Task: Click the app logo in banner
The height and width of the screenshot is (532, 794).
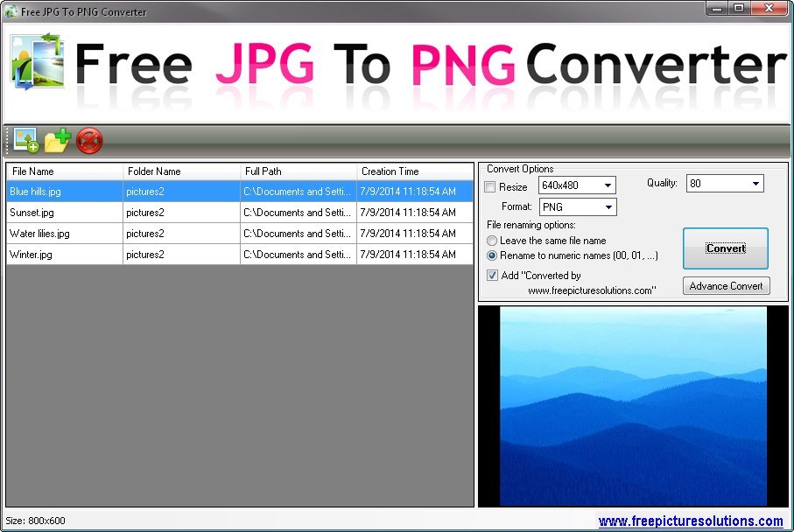Action: click(38, 62)
